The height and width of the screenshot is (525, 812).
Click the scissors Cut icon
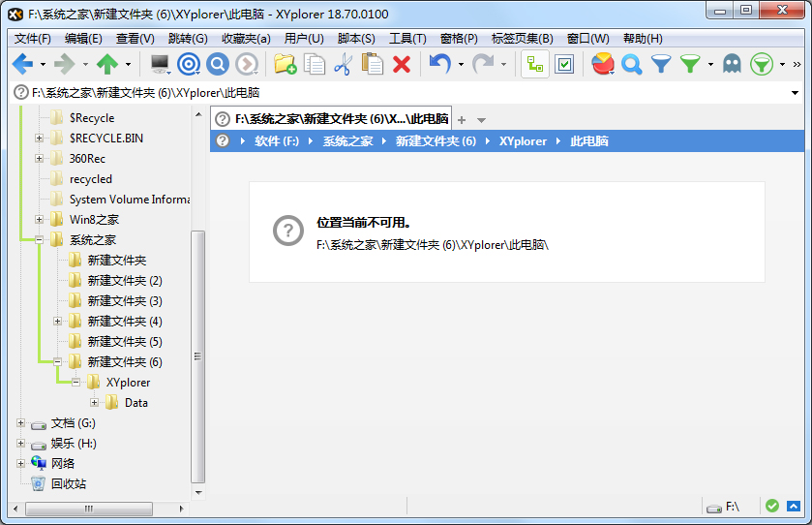pos(343,64)
